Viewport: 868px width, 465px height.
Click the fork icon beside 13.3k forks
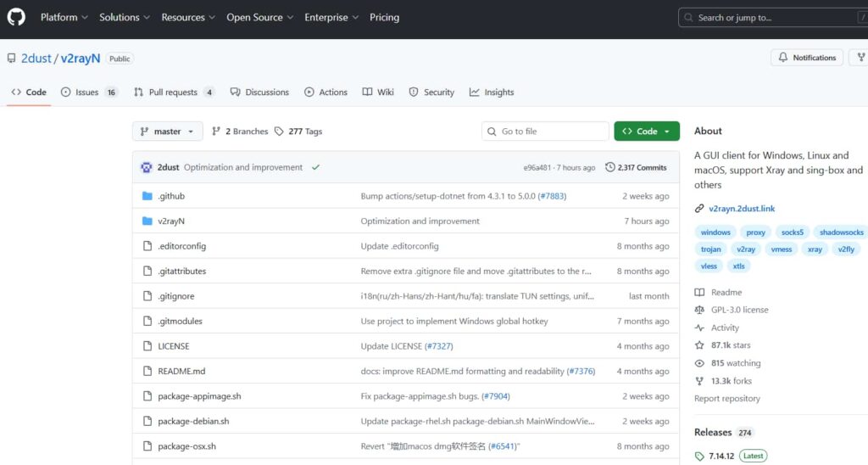(x=699, y=381)
